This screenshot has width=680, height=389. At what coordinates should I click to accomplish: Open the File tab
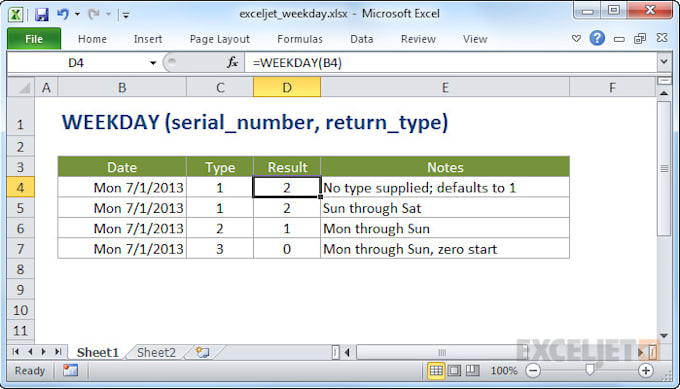(34, 39)
